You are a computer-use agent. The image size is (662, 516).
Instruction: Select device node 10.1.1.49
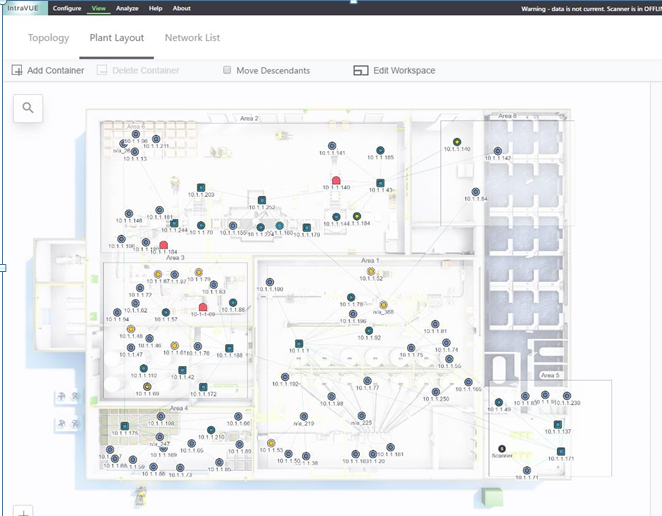(499, 402)
